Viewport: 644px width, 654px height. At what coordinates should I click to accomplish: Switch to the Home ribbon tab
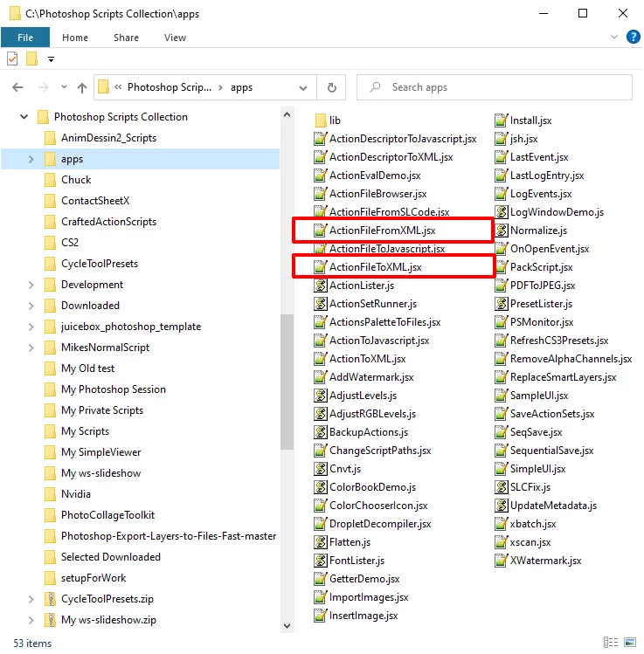(75, 38)
